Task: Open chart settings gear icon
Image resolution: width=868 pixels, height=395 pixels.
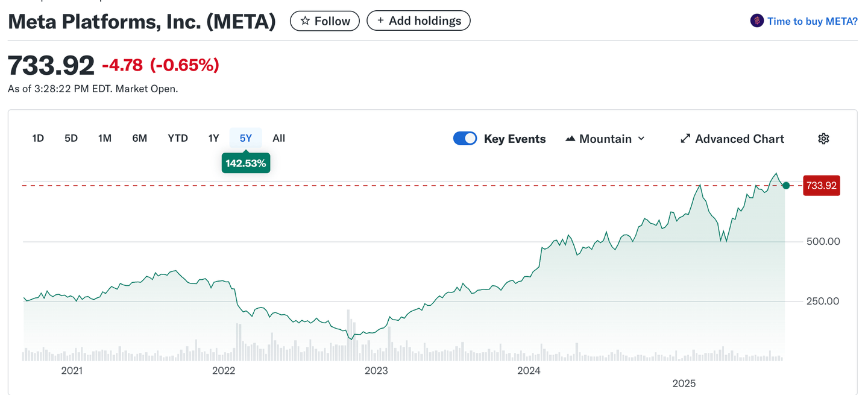Action: (x=823, y=139)
